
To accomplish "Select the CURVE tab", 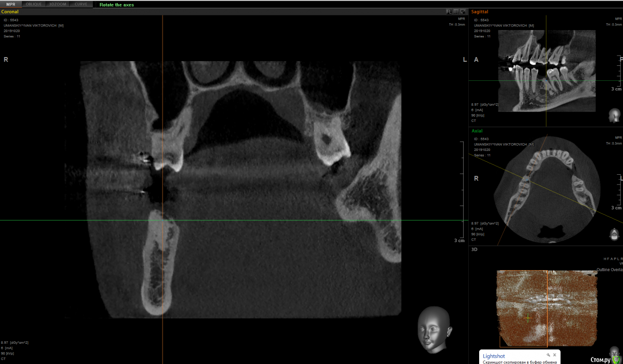I will [80, 4].
